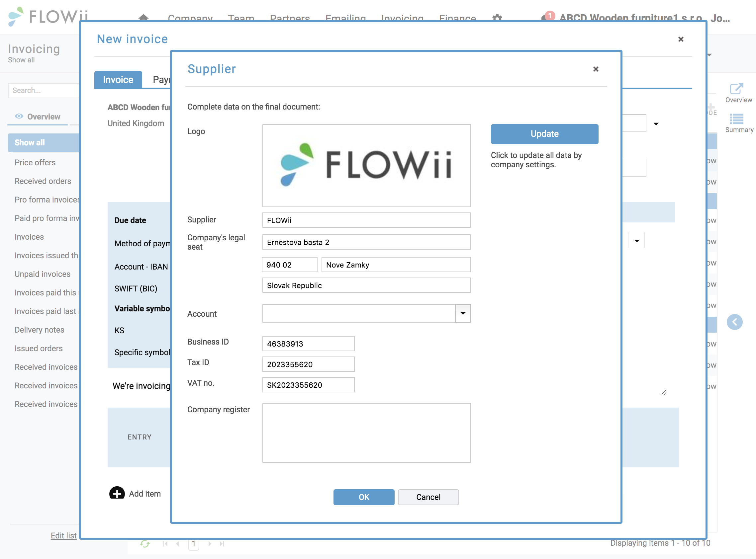The width and height of the screenshot is (756, 559).
Task: Go to next page pagination icon
Action: coord(210,543)
